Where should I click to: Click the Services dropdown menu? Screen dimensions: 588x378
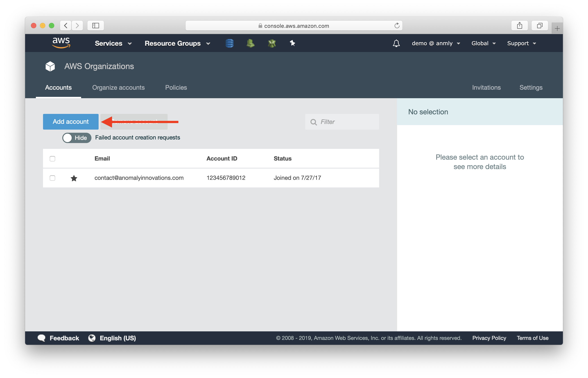(113, 43)
